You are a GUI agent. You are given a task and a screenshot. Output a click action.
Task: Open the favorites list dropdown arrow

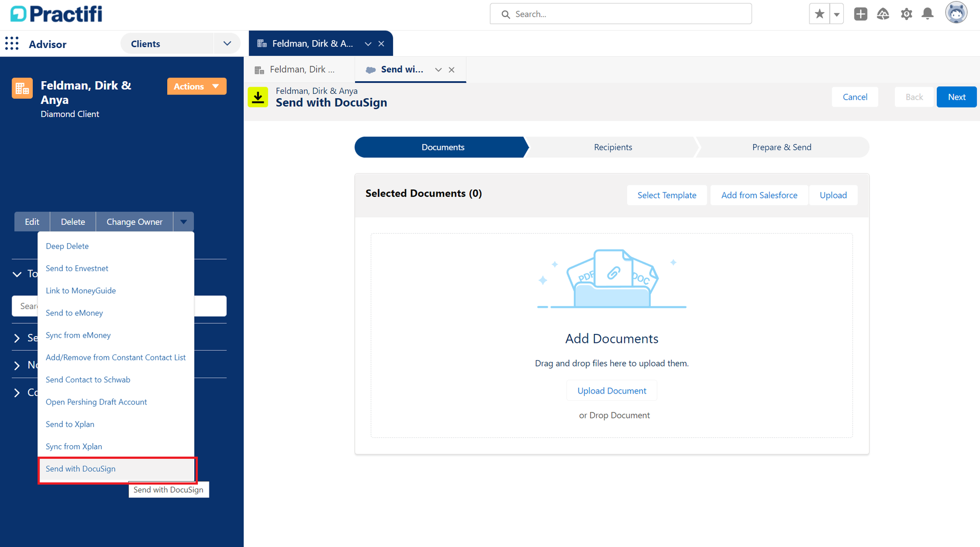(x=836, y=14)
